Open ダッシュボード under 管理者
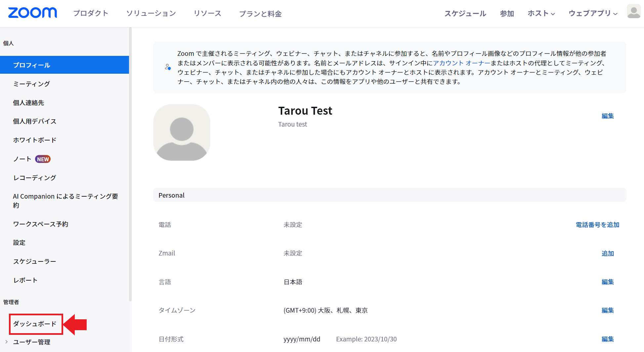Viewport: 644px width, 352px height. (35, 324)
